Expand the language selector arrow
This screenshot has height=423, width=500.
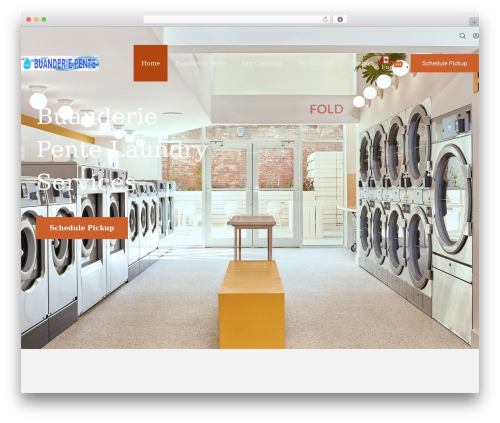[407, 67]
